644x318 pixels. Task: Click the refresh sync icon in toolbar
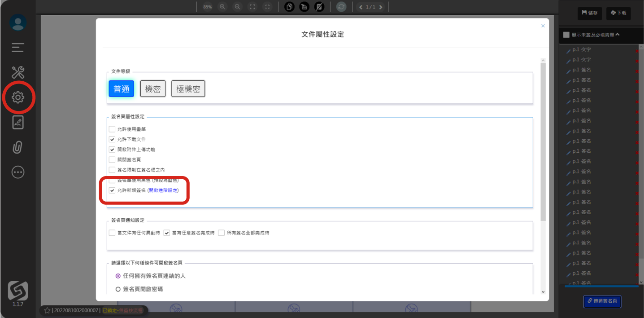pos(342,7)
